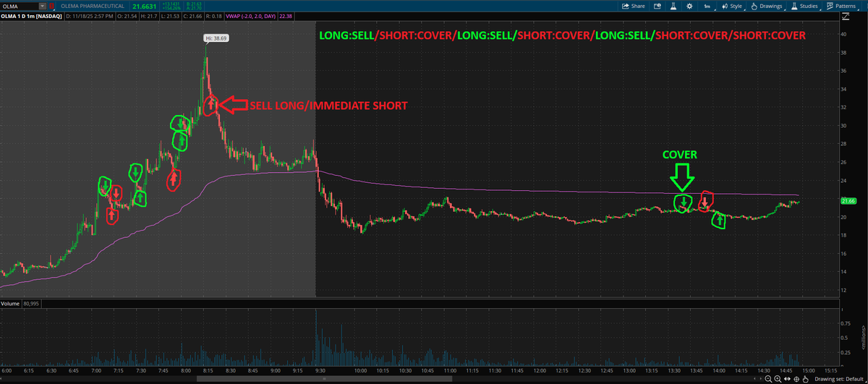Open the Patterns menu
Viewport: 868px width, 384px height.
click(842, 6)
